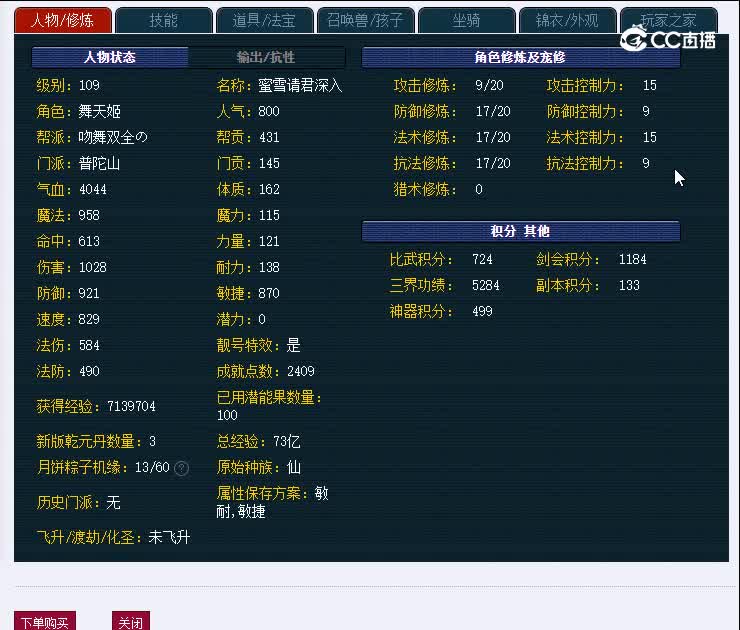Image resolution: width=740 pixels, height=630 pixels.
Task: Click the 防御修炼 value 17/20
Action: point(493,111)
